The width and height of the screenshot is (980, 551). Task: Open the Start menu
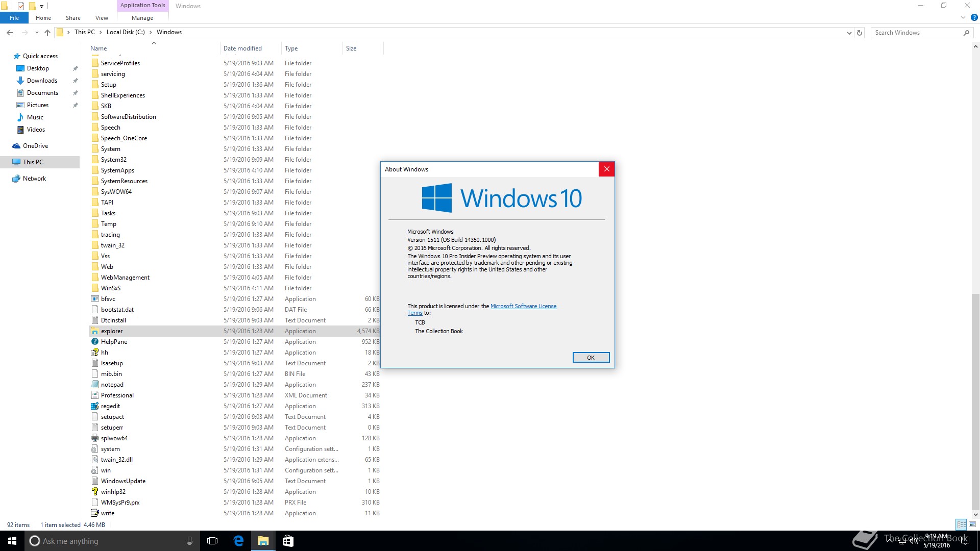12,541
